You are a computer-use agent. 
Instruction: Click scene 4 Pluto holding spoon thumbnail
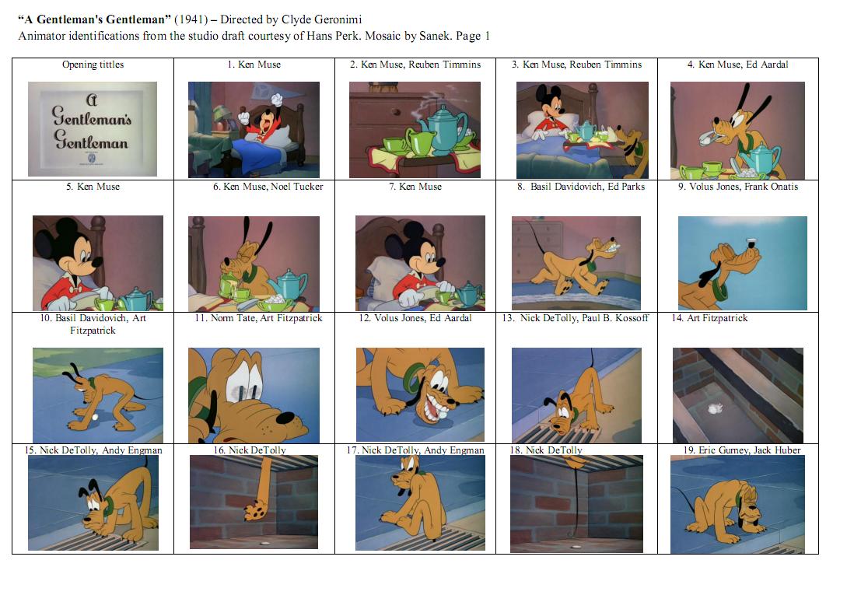click(x=737, y=130)
